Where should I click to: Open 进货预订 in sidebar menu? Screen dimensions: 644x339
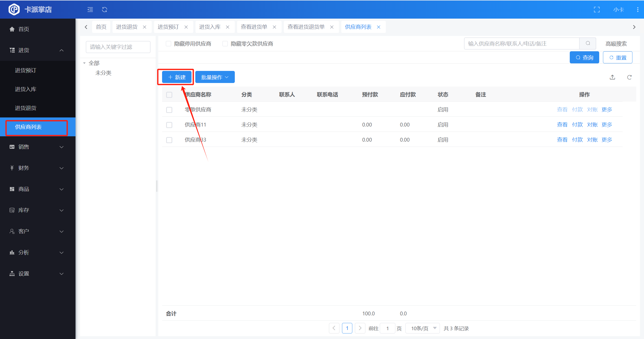25,70
